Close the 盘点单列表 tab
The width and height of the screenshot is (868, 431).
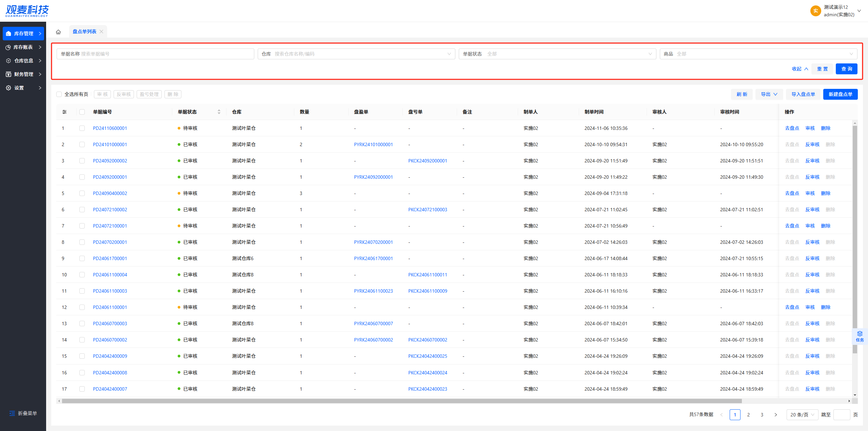(x=101, y=32)
